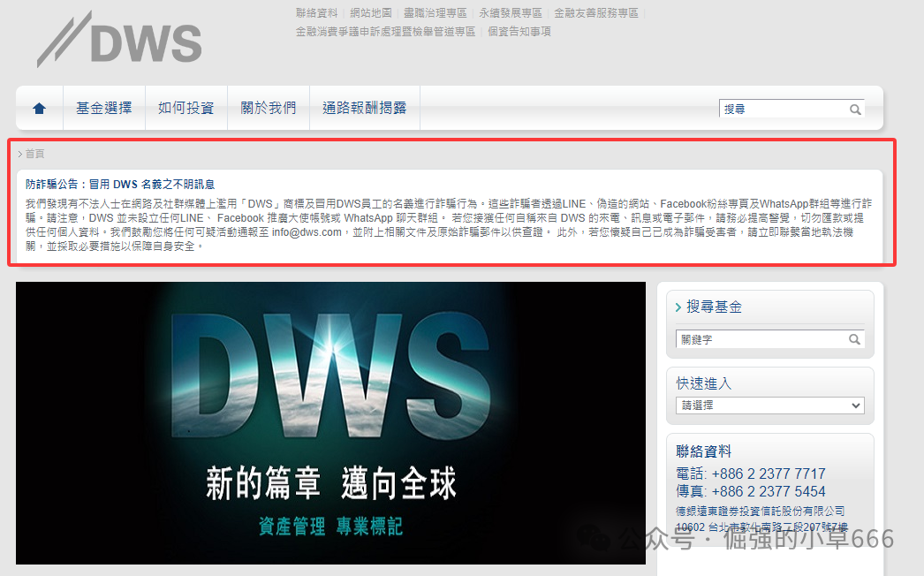
Task: Expand the 快速進入 請選擇 dropdown
Action: coord(769,405)
